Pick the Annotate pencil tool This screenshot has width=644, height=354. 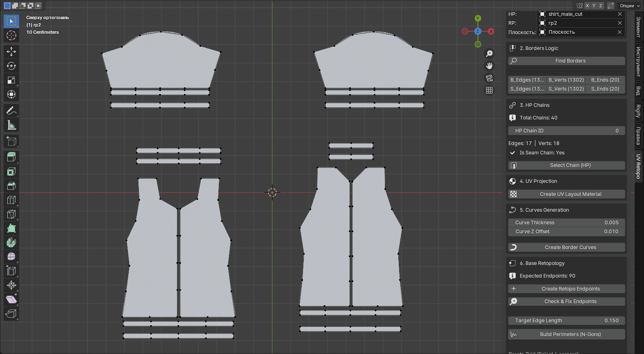point(11,111)
